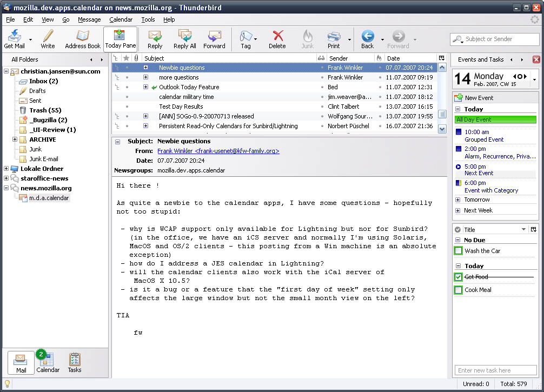Sort by read status glasses column
The image size is (544, 392).
pos(322,58)
